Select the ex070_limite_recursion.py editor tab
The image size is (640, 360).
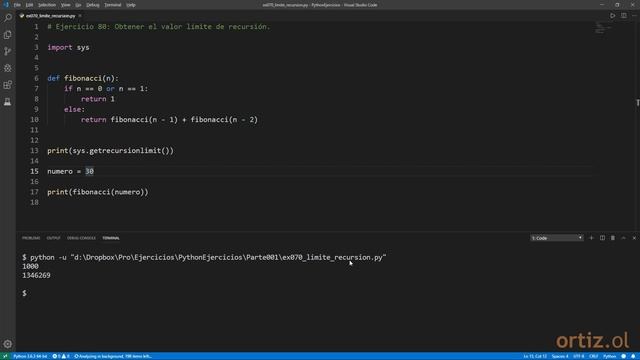tap(51, 16)
